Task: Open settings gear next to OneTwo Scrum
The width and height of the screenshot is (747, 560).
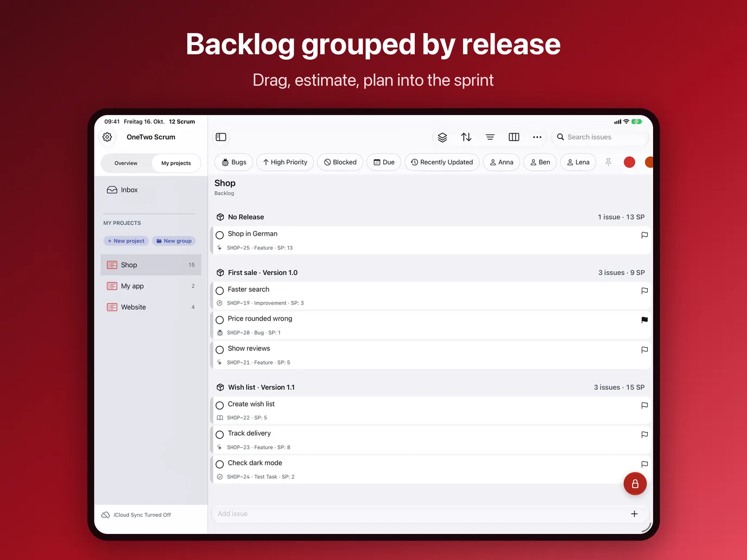Action: 107,137
